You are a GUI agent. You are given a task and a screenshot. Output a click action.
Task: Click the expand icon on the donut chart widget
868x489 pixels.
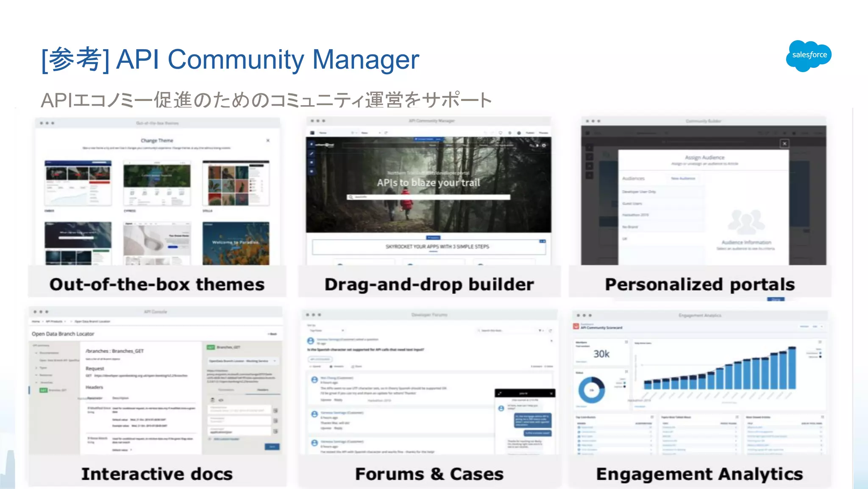(x=626, y=372)
